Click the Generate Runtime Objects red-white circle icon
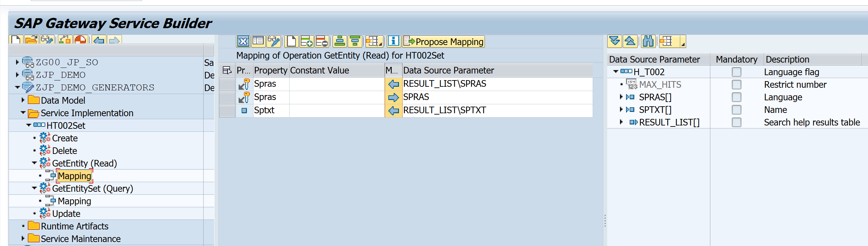 pyautogui.click(x=81, y=40)
